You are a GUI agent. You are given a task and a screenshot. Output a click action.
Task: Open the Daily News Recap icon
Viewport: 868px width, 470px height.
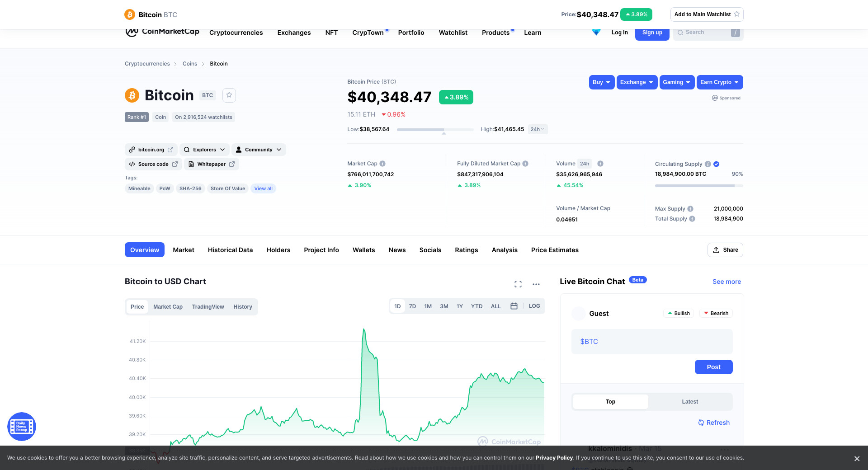point(22,427)
